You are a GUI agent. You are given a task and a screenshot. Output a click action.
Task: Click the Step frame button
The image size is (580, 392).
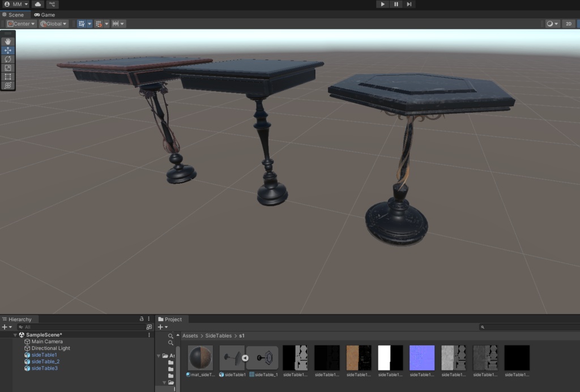pyautogui.click(x=409, y=4)
